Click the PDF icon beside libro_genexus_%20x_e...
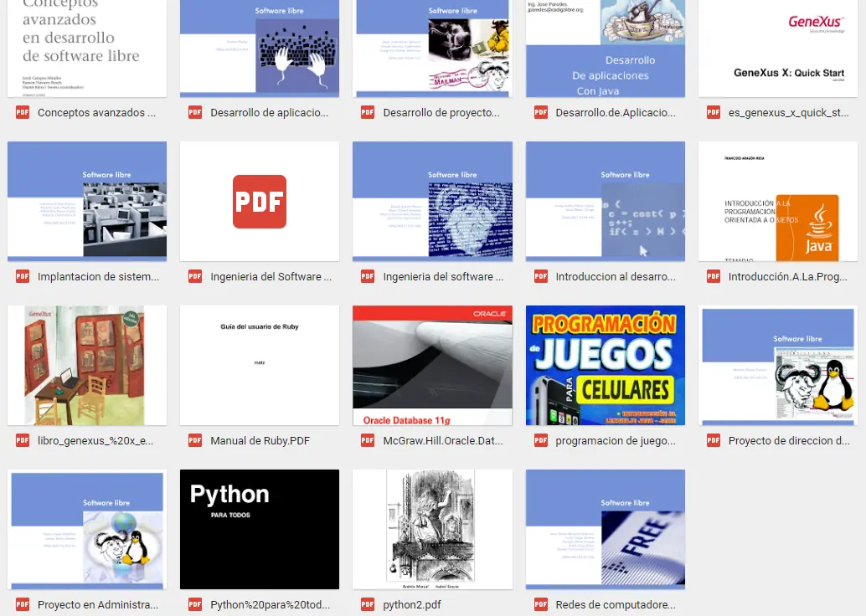This screenshot has height=616, width=866. 22,440
